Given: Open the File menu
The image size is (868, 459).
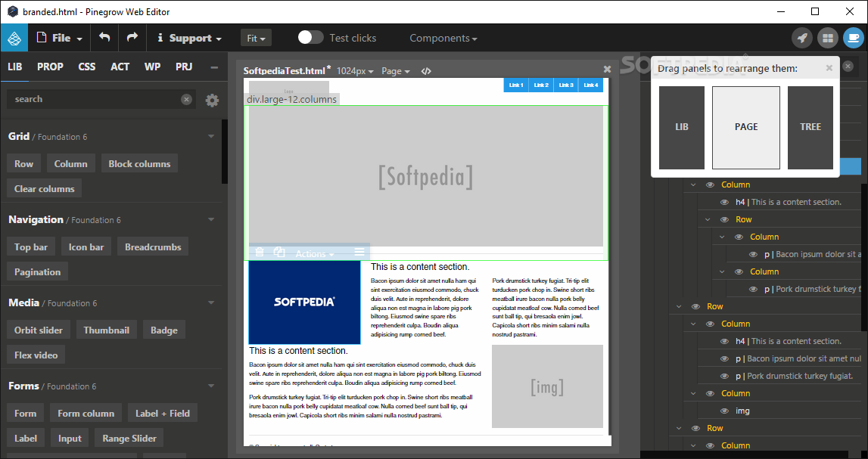Looking at the screenshot, I should [60, 38].
